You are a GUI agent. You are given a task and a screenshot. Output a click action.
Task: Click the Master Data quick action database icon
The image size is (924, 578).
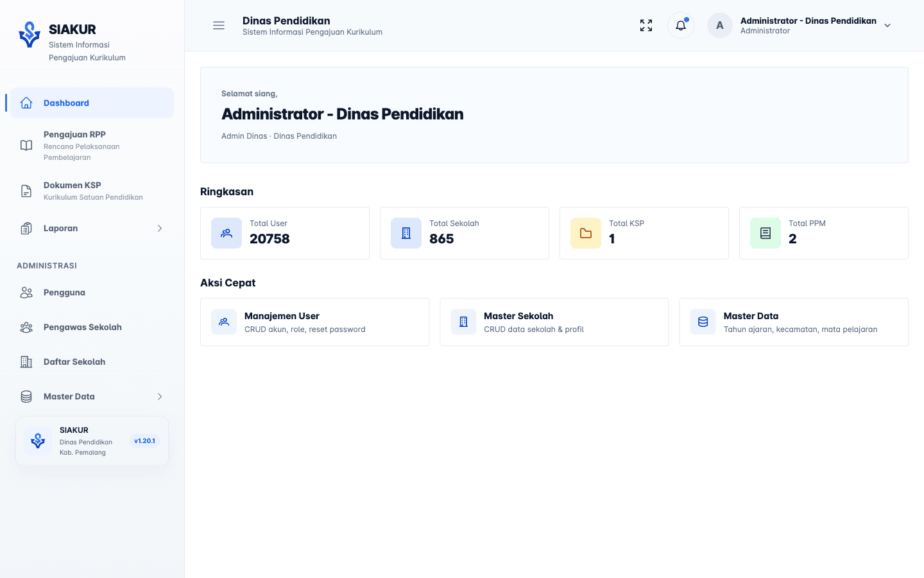pyautogui.click(x=703, y=322)
